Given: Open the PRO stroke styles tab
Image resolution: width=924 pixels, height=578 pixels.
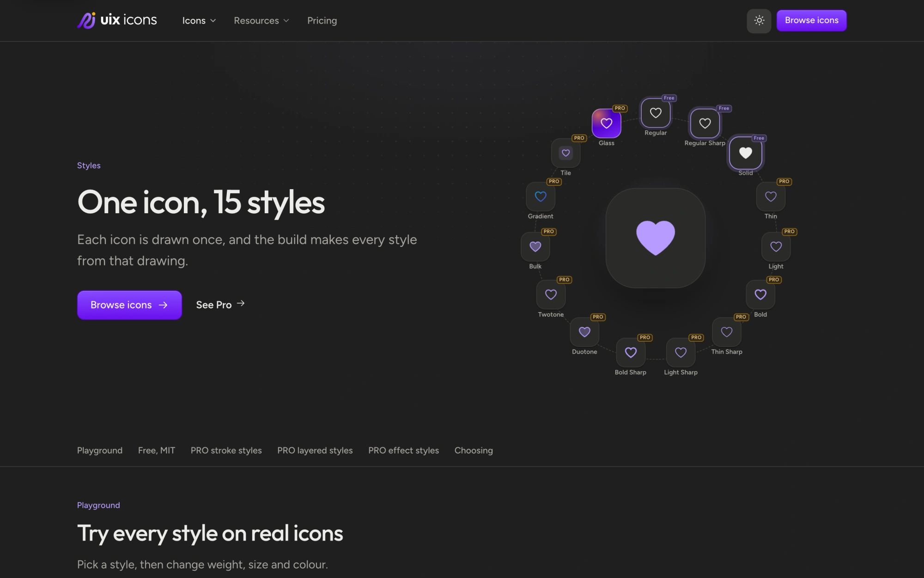Looking at the screenshot, I should [226, 450].
